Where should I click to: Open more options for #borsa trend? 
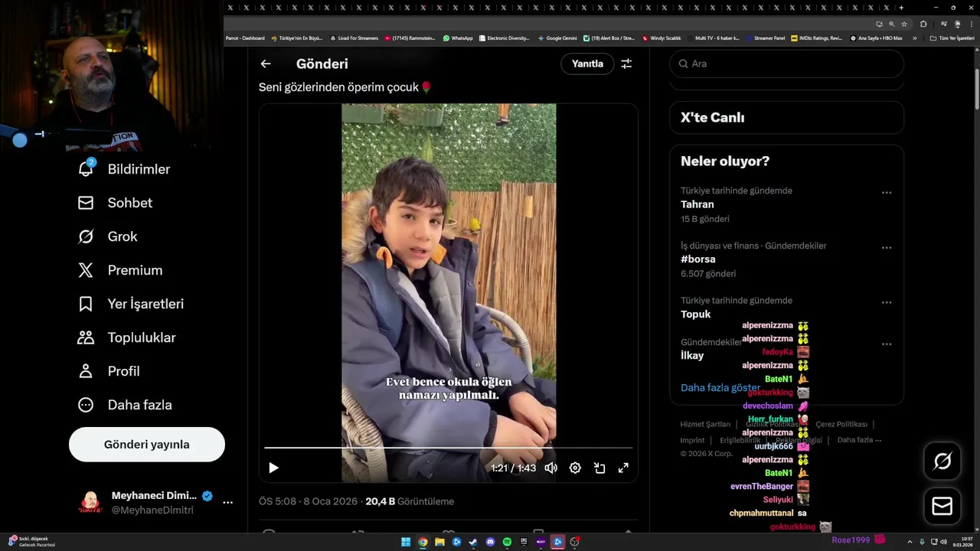click(887, 248)
